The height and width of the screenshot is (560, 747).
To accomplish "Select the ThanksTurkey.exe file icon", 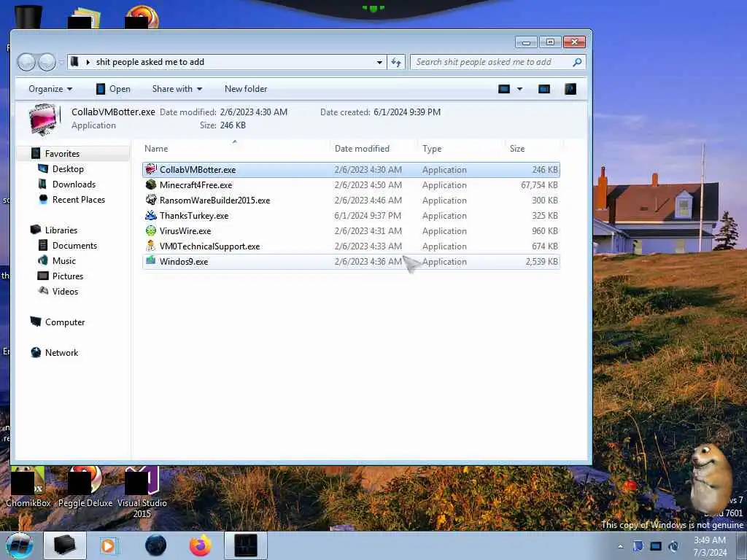I will pos(151,215).
